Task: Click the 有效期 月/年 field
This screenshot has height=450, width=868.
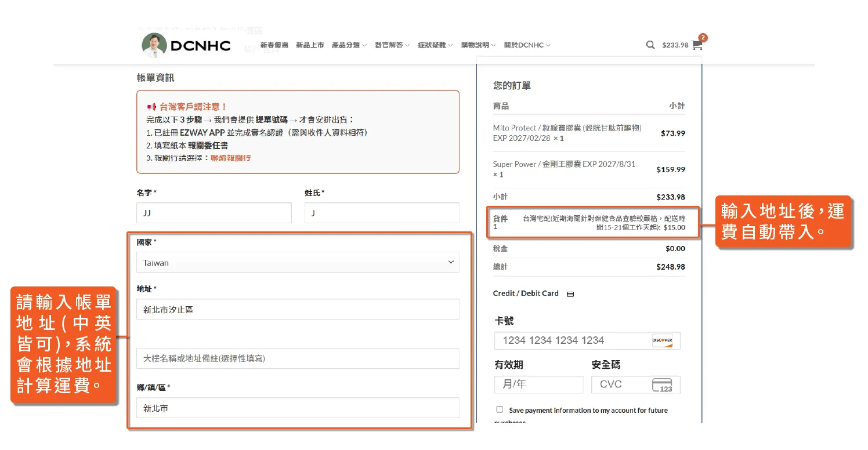Action: click(x=538, y=384)
